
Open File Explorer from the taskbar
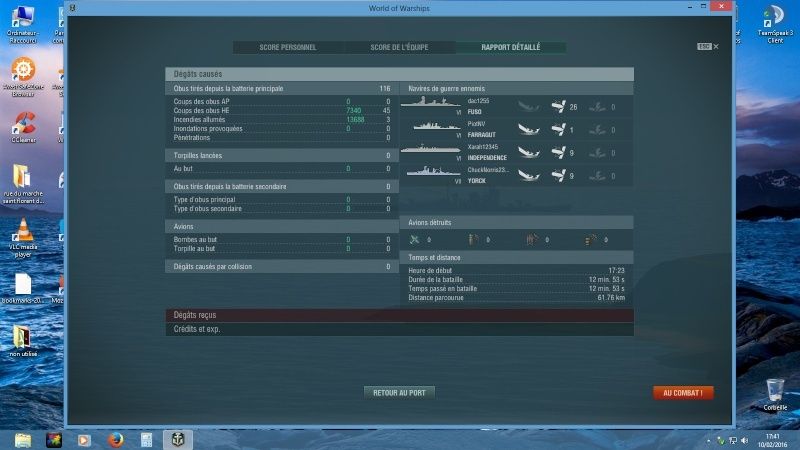23,440
